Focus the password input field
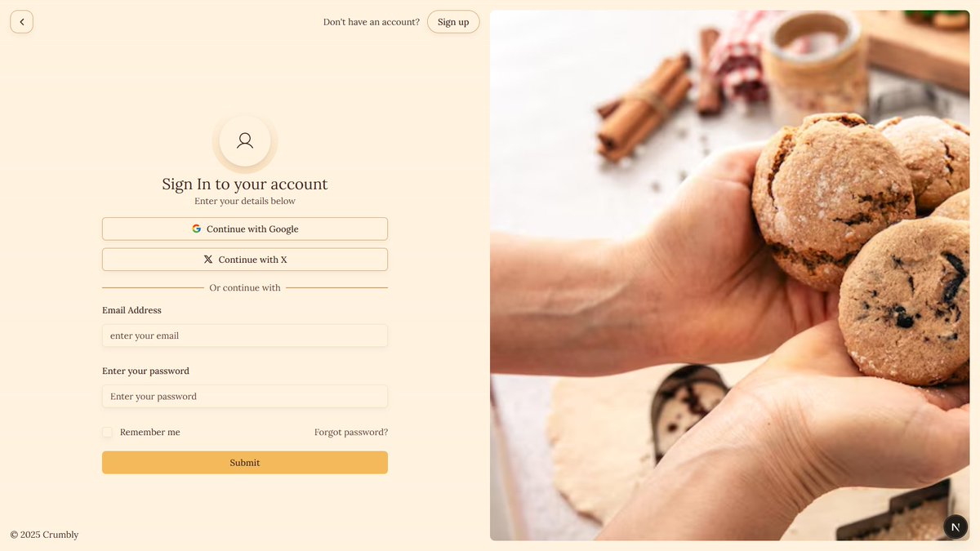 coord(245,396)
